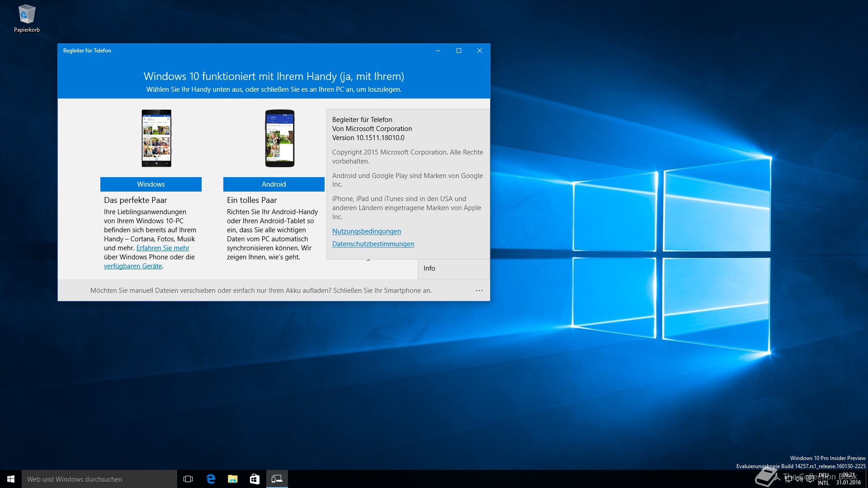Open the Papierkorb desktop icon

[27, 19]
